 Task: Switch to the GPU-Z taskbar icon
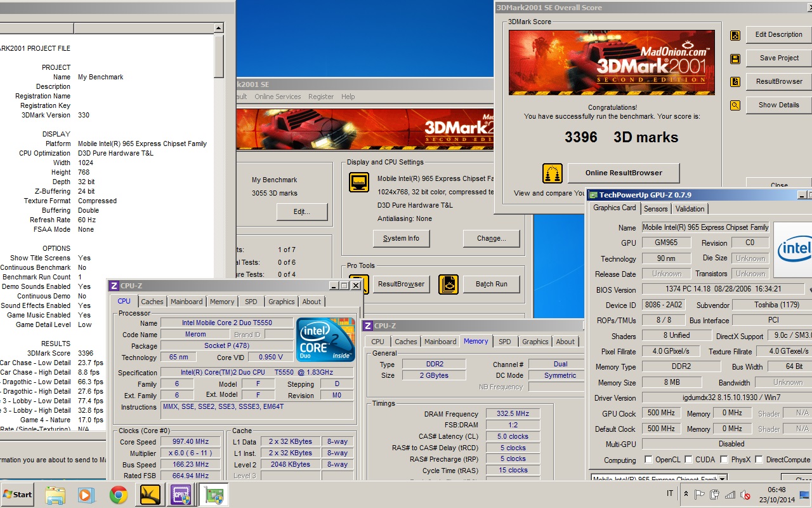pyautogui.click(x=213, y=494)
